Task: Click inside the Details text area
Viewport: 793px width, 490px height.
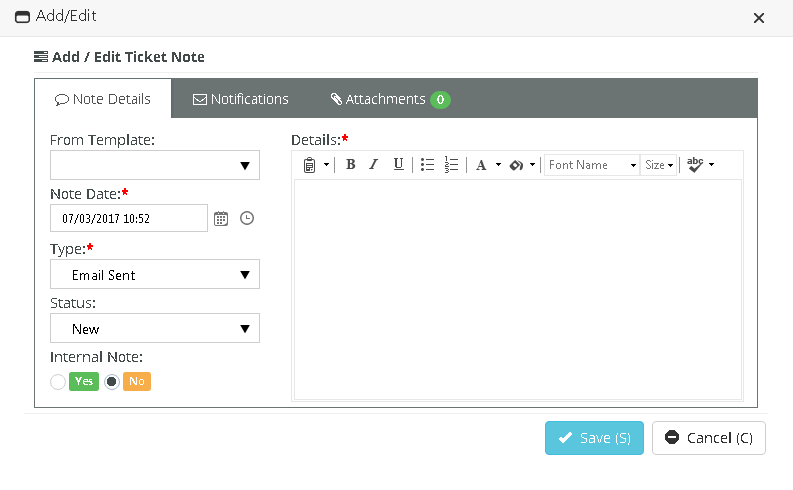Action: tap(518, 290)
